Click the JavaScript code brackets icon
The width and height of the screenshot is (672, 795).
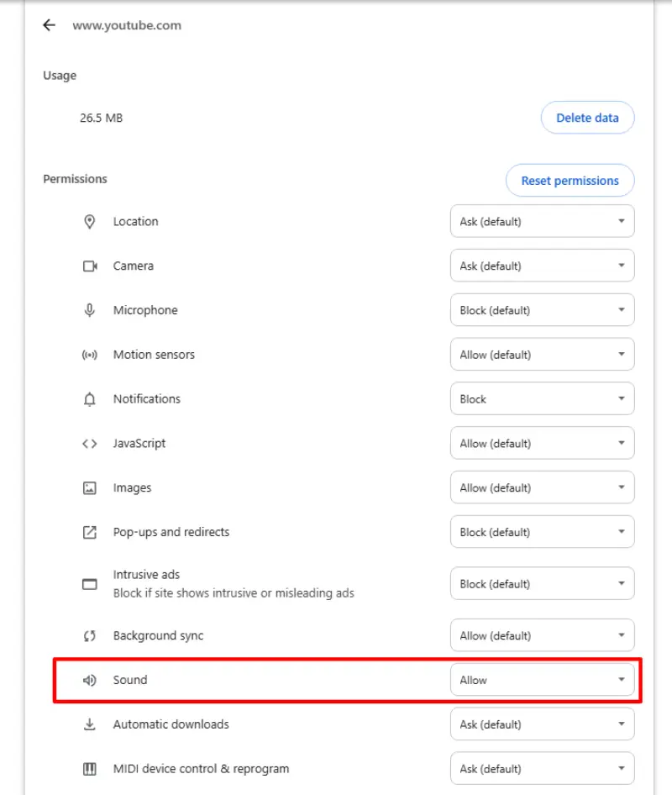click(x=90, y=444)
